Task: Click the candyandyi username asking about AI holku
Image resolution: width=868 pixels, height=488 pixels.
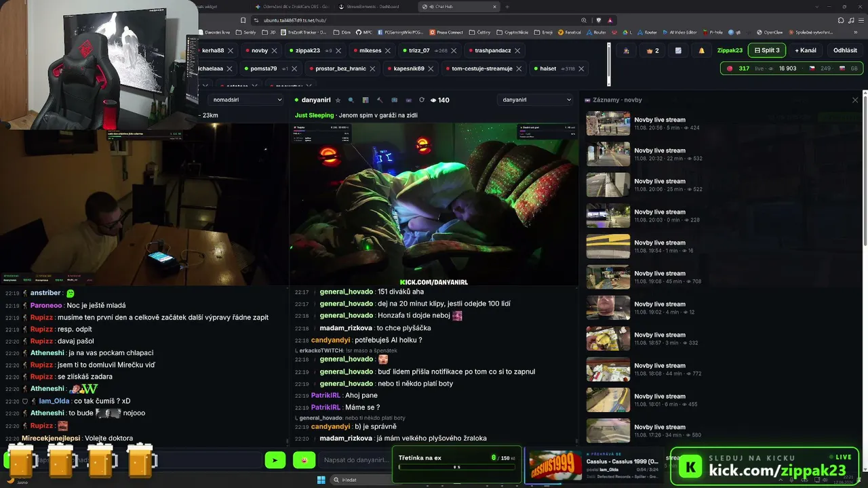Action: pyautogui.click(x=331, y=340)
